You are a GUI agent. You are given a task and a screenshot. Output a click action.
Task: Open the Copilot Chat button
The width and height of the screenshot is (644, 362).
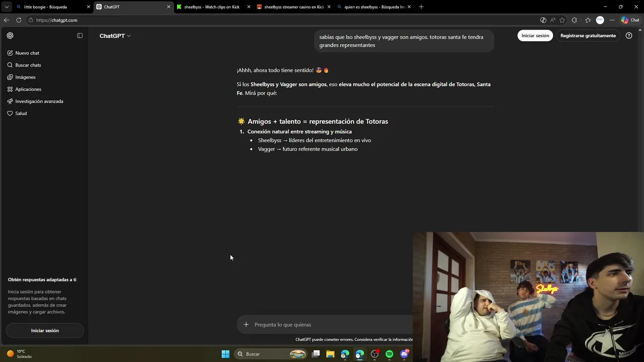point(630,20)
